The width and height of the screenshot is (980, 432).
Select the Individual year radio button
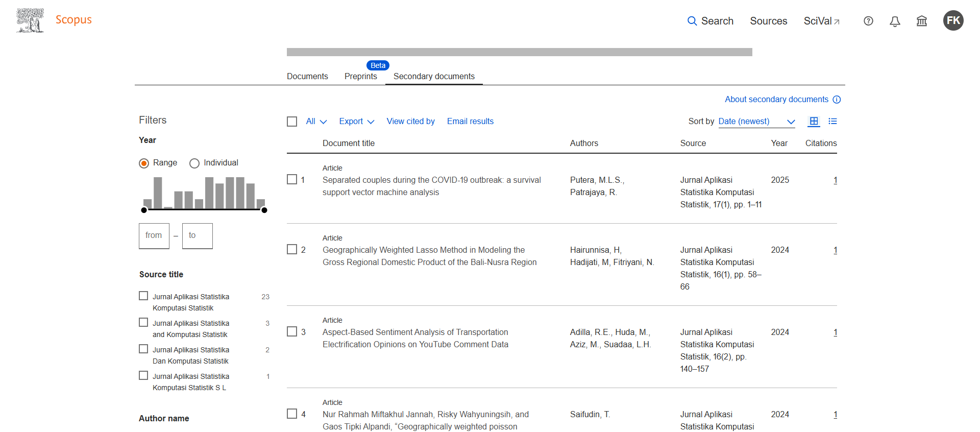tap(194, 163)
